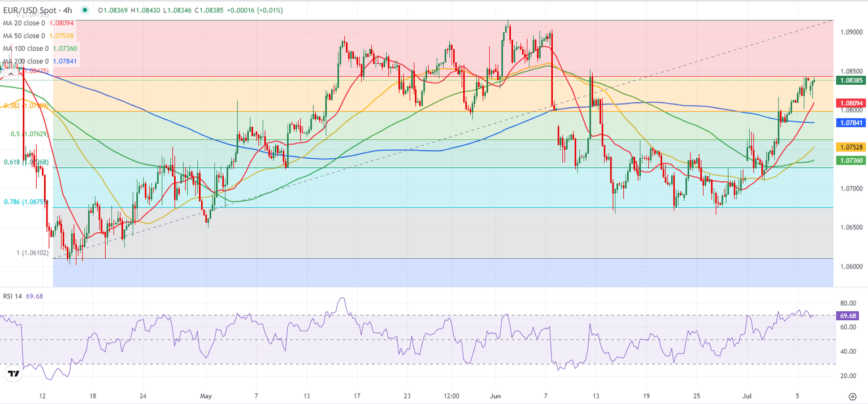Screen dimensions: 868x404
Task: Click the purple RSI value label 69.68
Action: tap(847, 316)
